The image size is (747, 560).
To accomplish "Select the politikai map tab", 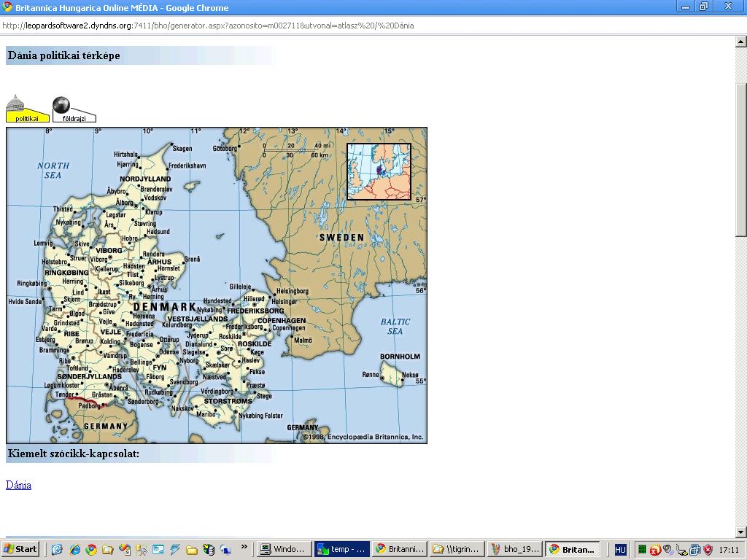I will pyautogui.click(x=27, y=109).
